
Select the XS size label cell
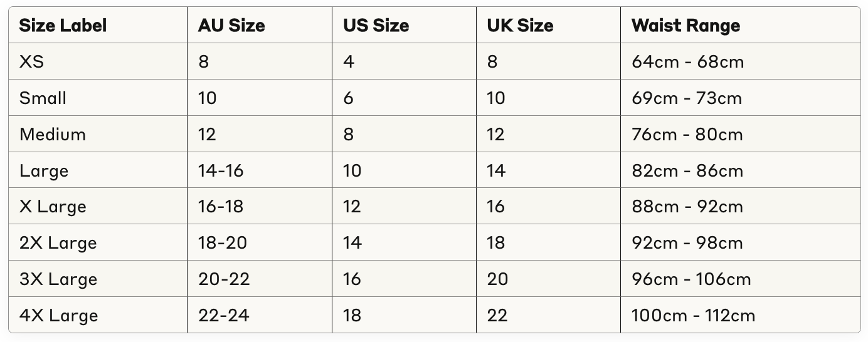32,62
